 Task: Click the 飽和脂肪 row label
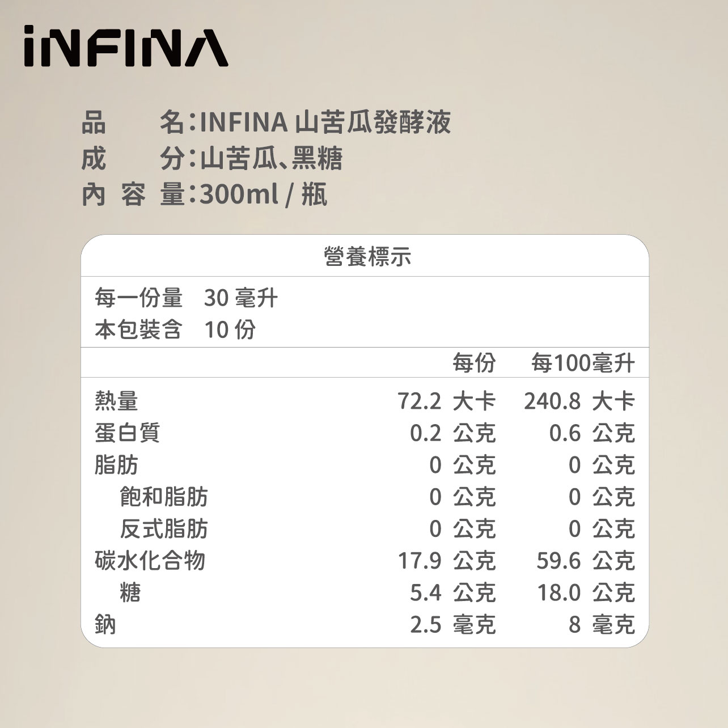164,497
